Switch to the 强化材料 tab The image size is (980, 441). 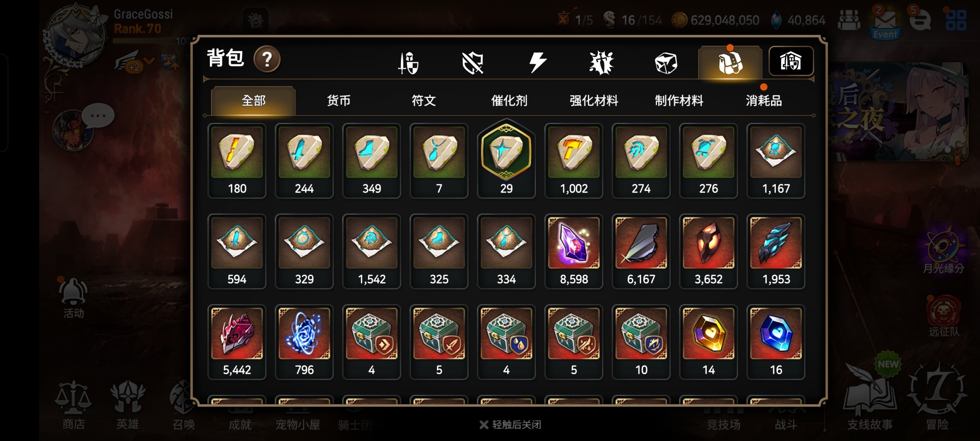click(594, 100)
